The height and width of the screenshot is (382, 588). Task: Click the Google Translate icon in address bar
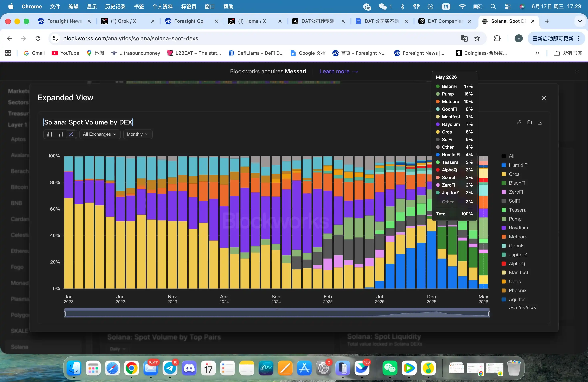pos(464,38)
